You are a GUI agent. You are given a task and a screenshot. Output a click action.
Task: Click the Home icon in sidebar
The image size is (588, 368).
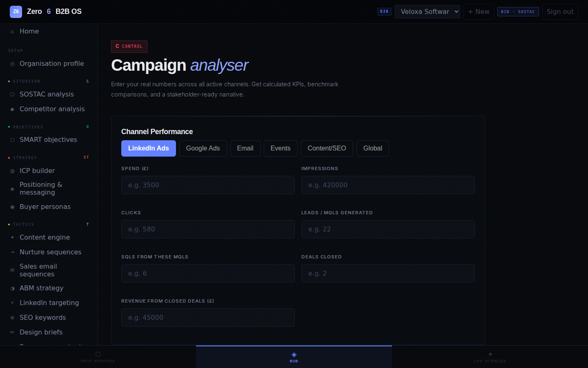(x=12, y=31)
